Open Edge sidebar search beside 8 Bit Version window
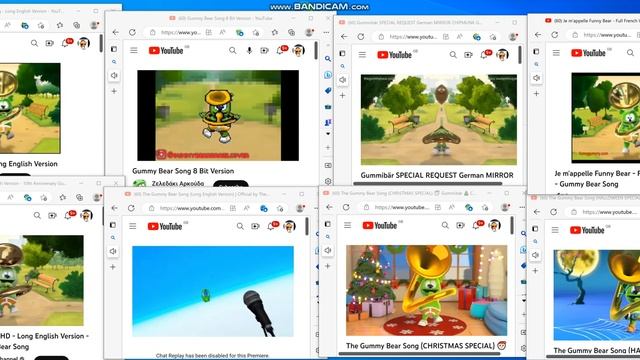This screenshot has width=640, height=360. (x=328, y=59)
